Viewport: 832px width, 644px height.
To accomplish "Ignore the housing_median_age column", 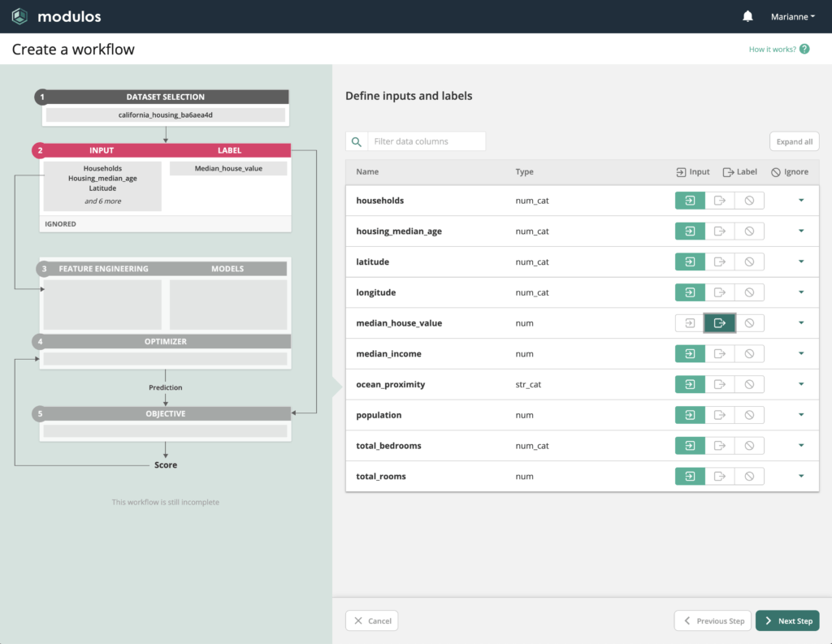I will 749,231.
